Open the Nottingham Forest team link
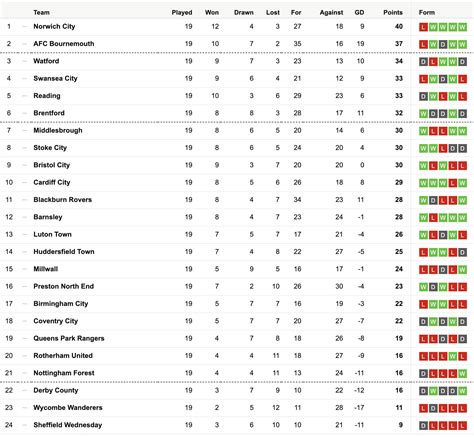The height and width of the screenshot is (437, 474). [64, 373]
